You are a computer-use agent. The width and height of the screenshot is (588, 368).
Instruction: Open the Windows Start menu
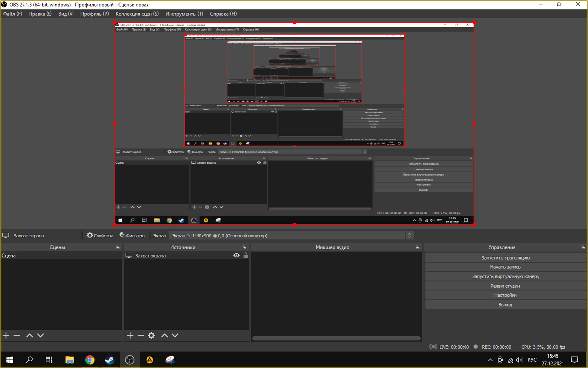click(x=10, y=360)
